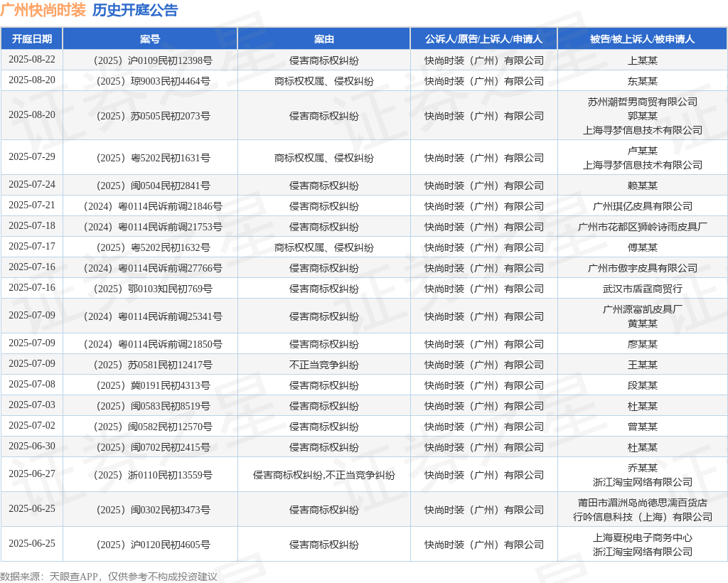Screen dimensions: 728x583
Task: Click the date 2025-07-08
Action: [x=31, y=385]
